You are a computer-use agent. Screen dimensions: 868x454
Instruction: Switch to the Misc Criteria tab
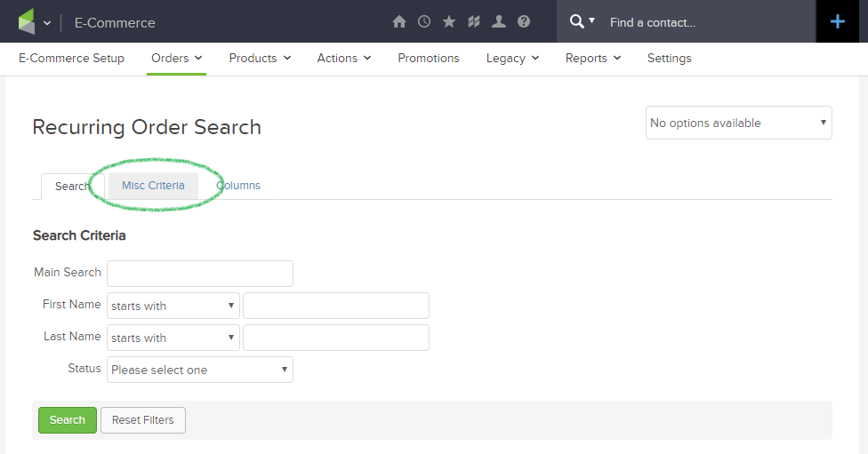point(153,186)
